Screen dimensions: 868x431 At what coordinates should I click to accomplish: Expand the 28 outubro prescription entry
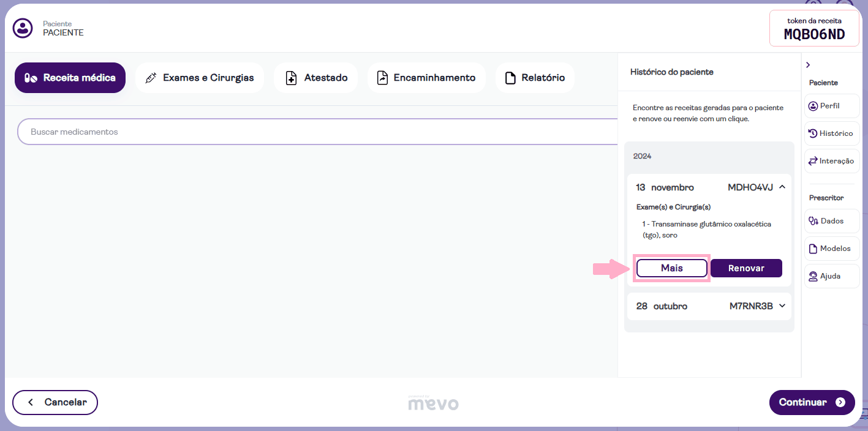(782, 306)
